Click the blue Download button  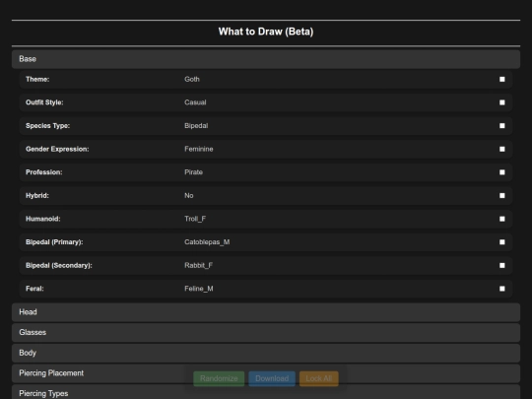[272, 378]
